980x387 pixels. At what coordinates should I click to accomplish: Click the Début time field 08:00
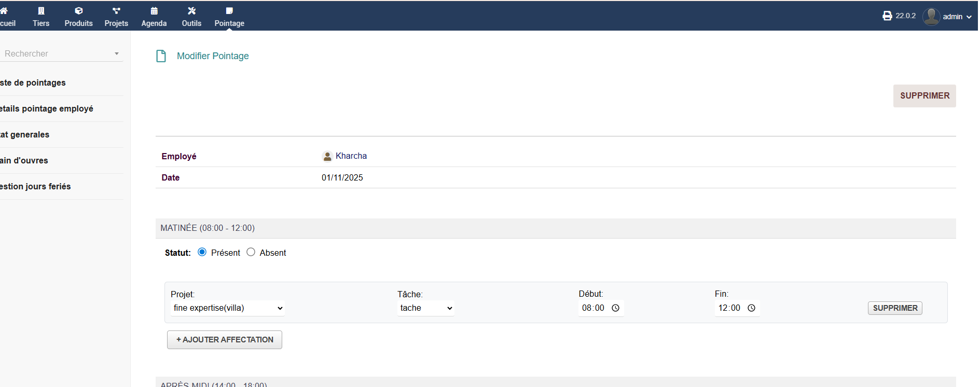point(601,308)
